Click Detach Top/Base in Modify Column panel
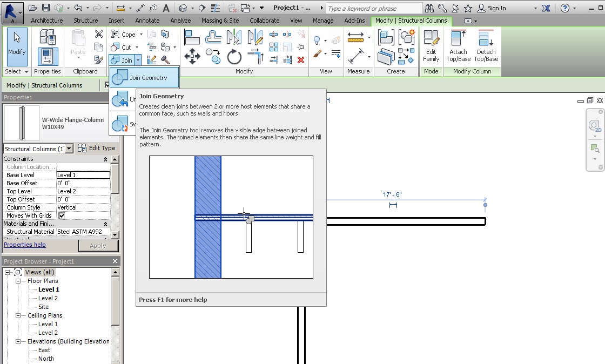Viewport: 605px width, 364px height. click(486, 46)
